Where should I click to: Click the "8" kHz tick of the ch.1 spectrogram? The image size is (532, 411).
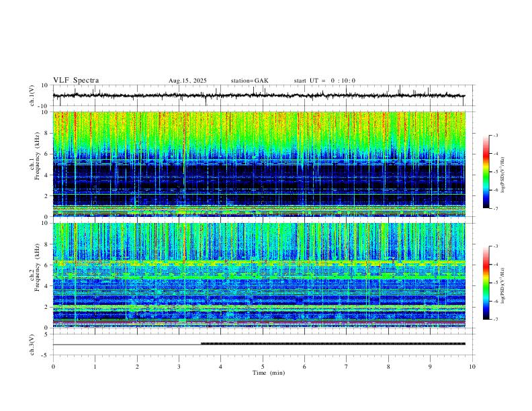(46, 133)
